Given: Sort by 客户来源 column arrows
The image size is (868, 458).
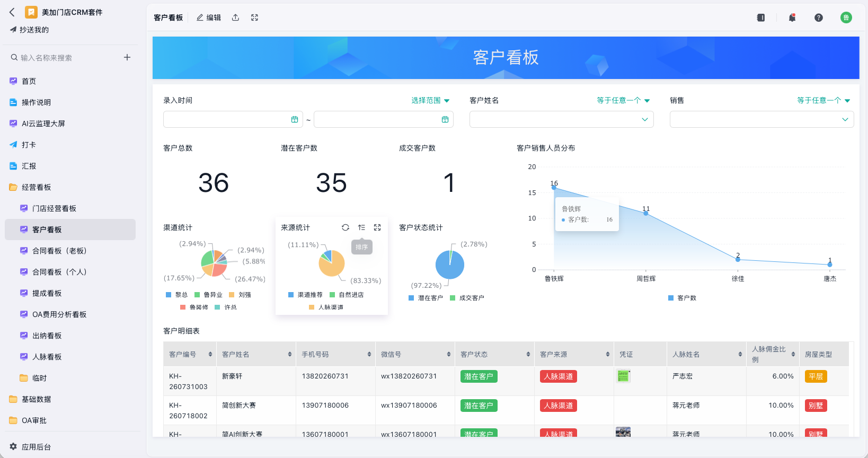Looking at the screenshot, I should point(608,354).
